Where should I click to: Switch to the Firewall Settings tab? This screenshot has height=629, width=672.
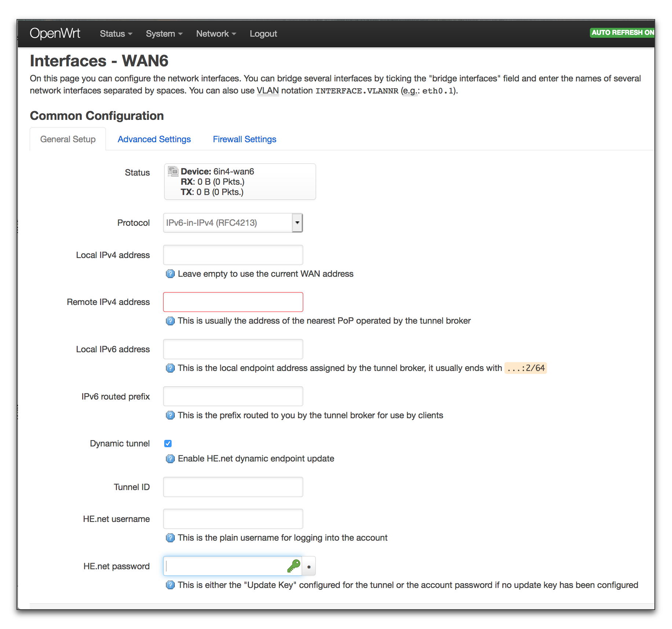click(244, 139)
